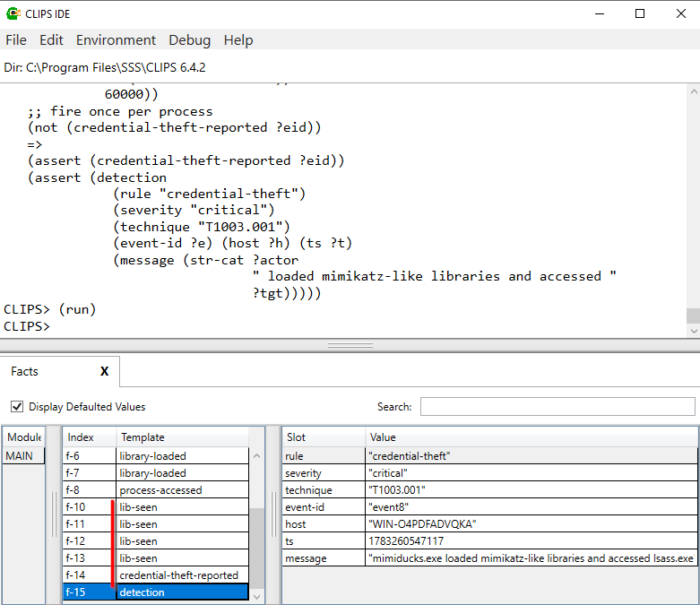700x605 pixels.
Task: Select fact f-13 lib-seen row
Action: 156,557
